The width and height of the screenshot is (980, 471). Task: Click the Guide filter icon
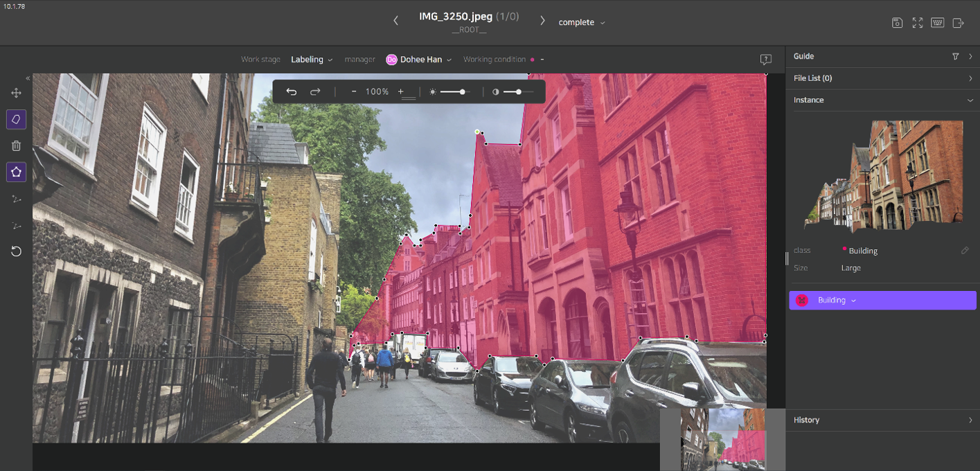point(956,57)
